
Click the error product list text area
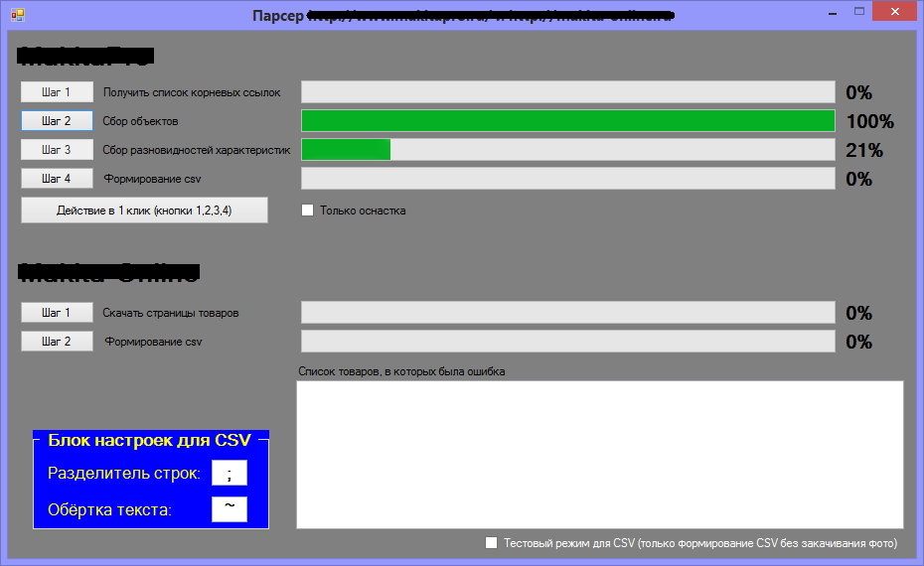click(599, 455)
